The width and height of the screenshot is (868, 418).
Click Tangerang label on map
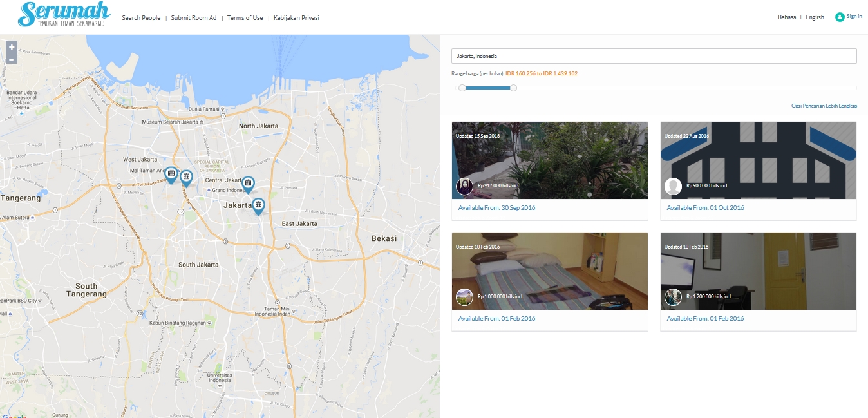20,198
